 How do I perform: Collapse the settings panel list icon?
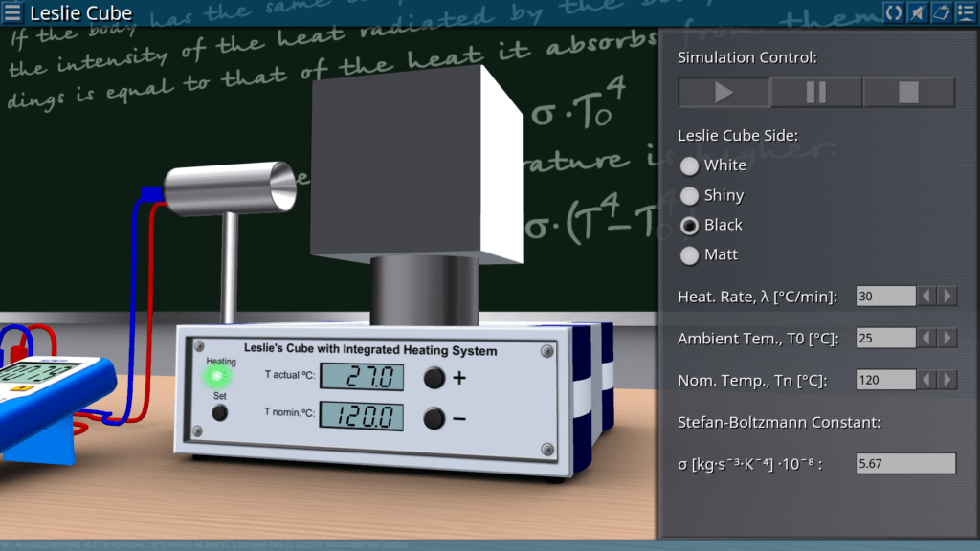click(x=965, y=12)
